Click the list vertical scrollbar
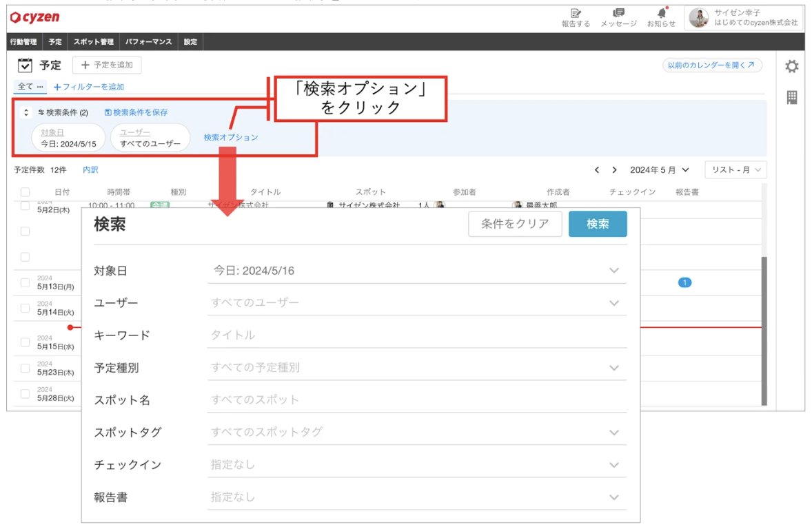 pos(764,331)
